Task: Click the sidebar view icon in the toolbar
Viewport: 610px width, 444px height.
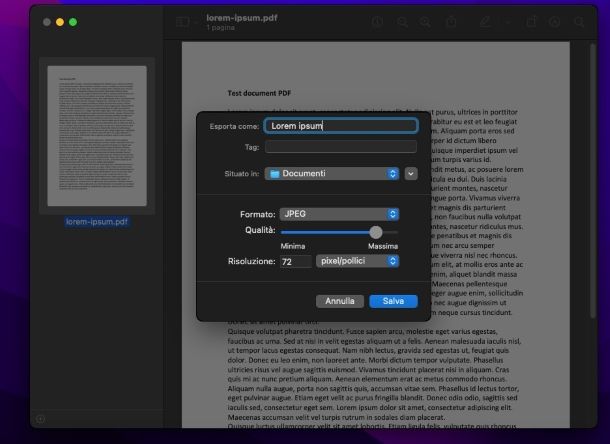Action: (x=182, y=22)
